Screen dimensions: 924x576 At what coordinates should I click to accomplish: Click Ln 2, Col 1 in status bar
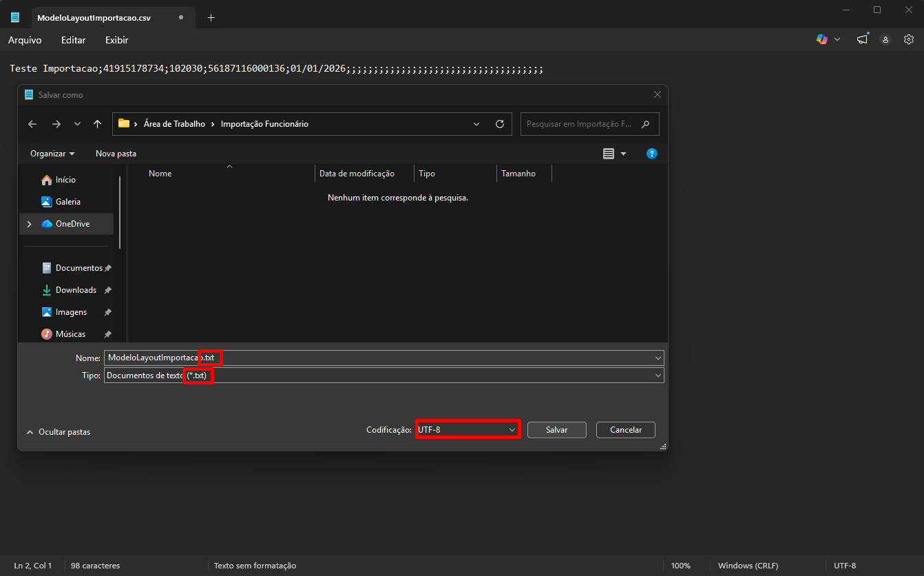click(x=33, y=566)
